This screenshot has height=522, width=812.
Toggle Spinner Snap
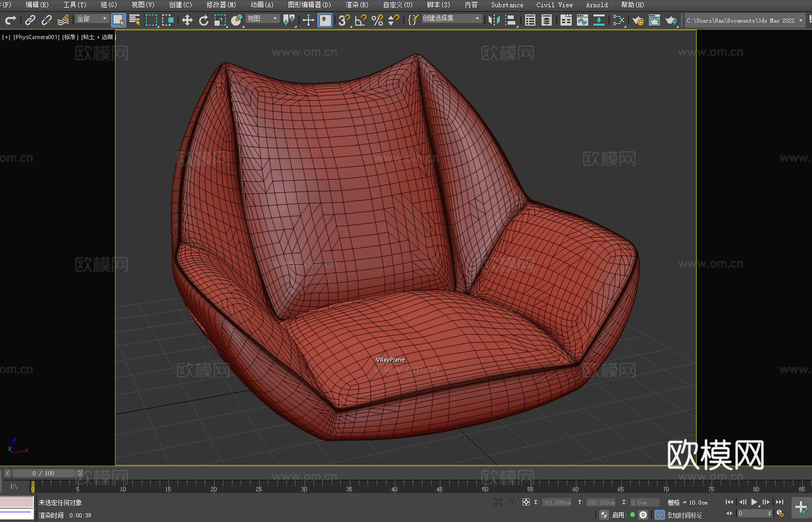coord(394,20)
